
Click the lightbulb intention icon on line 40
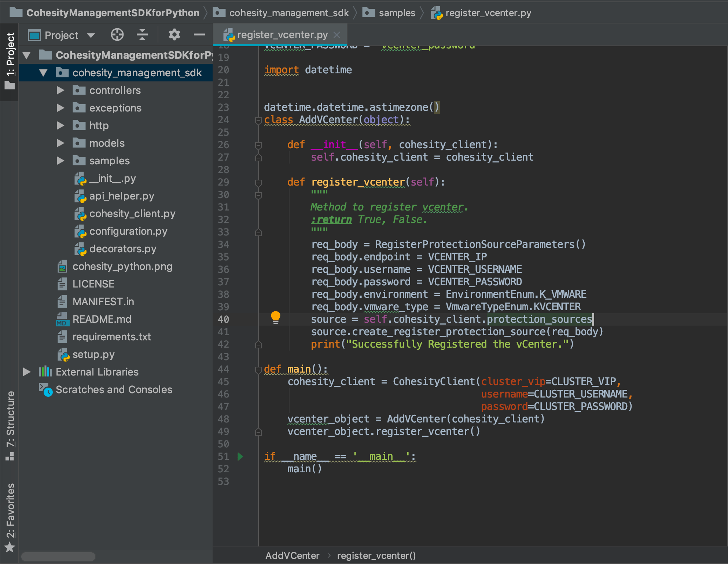[276, 318]
